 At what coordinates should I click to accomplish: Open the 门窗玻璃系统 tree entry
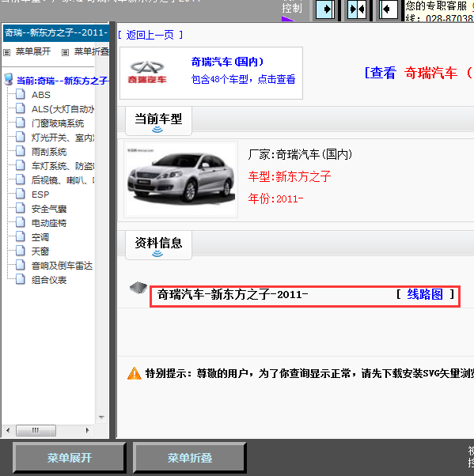click(58, 123)
